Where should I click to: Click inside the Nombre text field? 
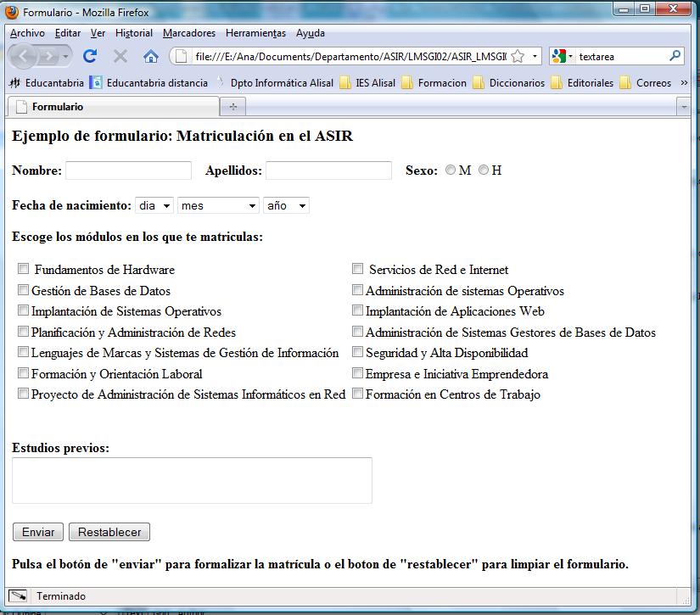click(x=127, y=170)
